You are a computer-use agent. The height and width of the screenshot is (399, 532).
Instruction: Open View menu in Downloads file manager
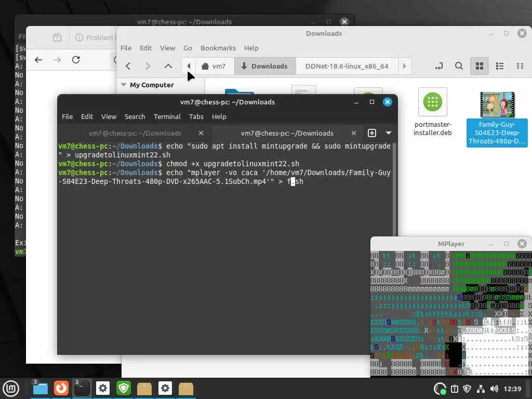pos(168,48)
